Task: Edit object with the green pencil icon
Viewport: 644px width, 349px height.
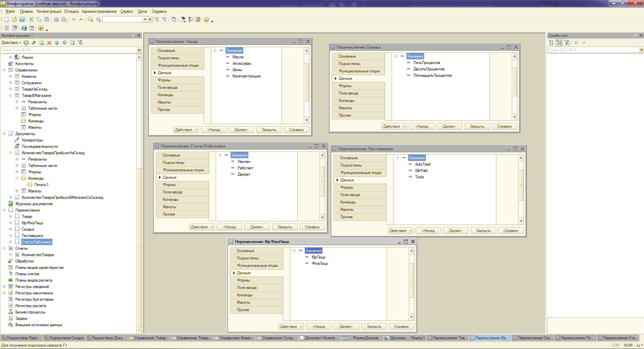Action: (x=34, y=43)
